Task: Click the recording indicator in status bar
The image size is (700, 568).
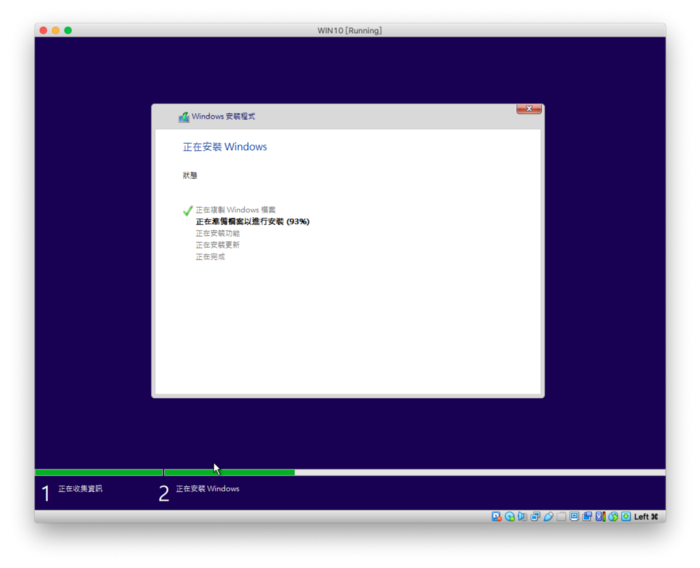Action: [587, 516]
